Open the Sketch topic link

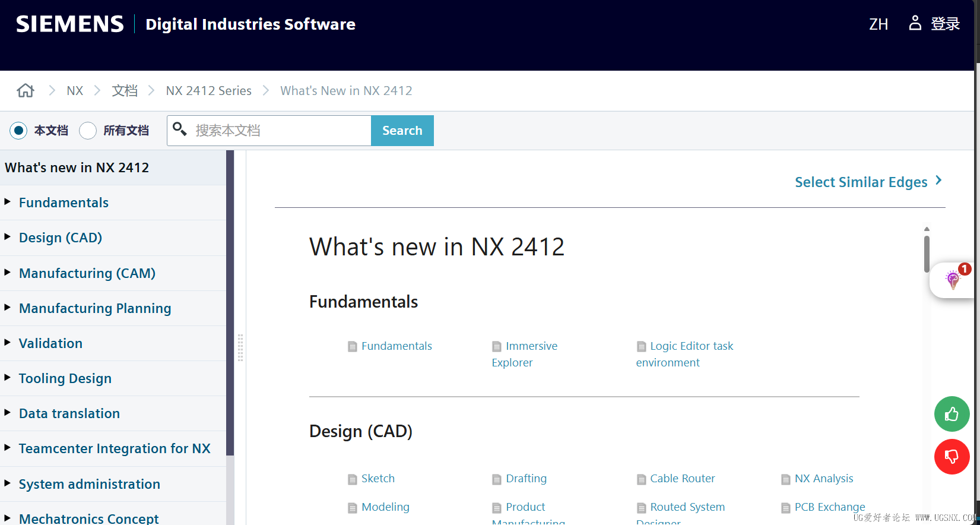click(378, 479)
